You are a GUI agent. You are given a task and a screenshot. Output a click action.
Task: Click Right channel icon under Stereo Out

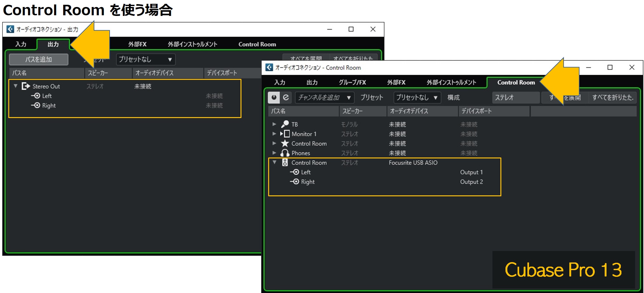click(x=36, y=105)
